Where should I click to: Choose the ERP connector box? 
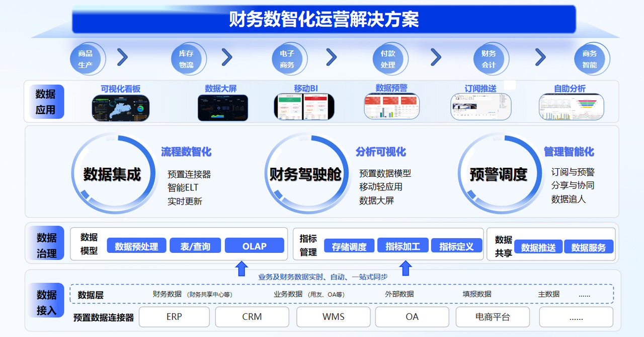click(174, 317)
